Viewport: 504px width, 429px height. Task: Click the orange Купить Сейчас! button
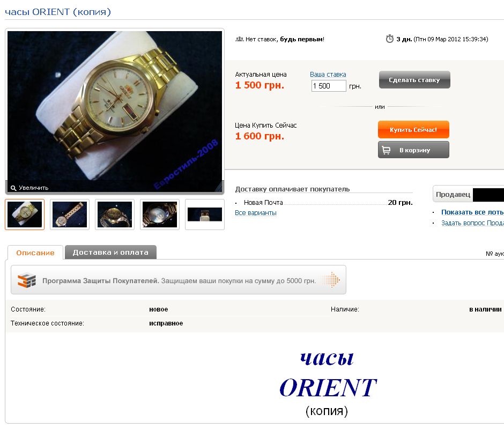point(413,130)
